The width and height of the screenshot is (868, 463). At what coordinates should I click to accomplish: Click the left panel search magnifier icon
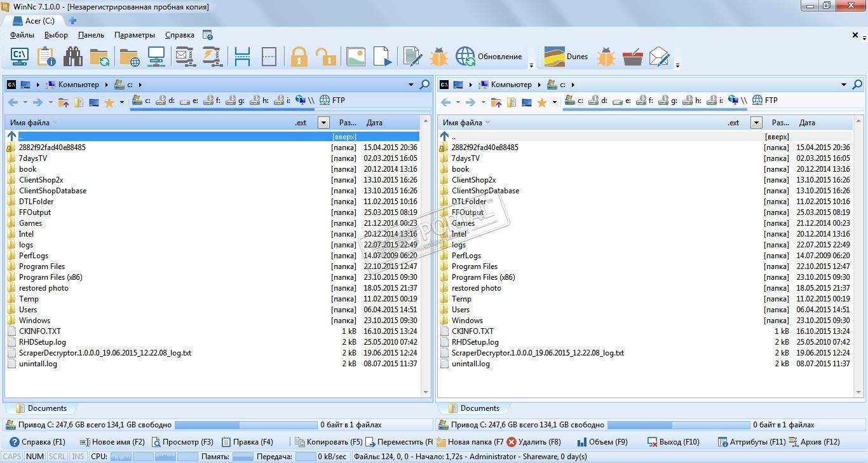[424, 85]
